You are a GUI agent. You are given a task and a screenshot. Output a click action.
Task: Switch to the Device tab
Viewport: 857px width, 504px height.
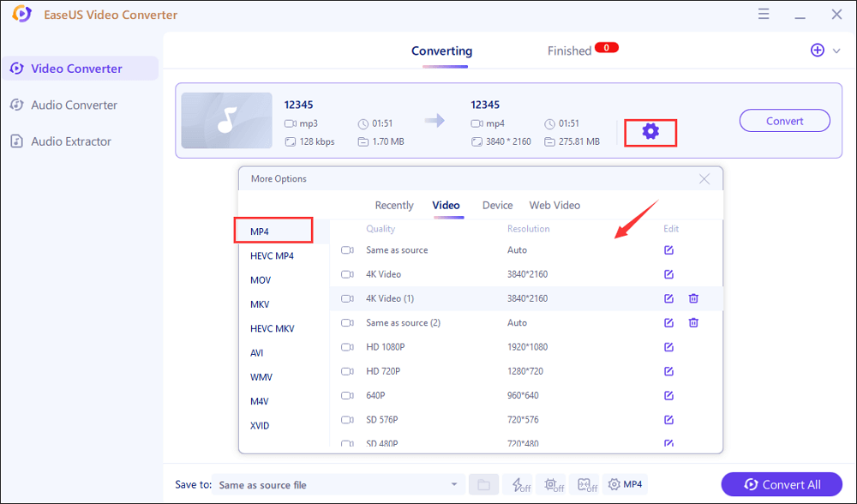[497, 206]
